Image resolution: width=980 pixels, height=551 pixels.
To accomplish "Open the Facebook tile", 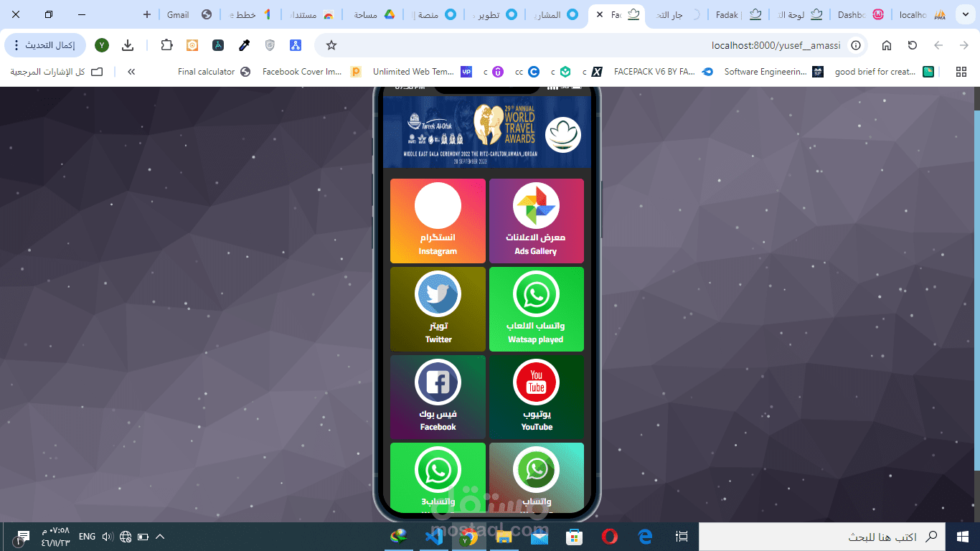I will pyautogui.click(x=438, y=397).
